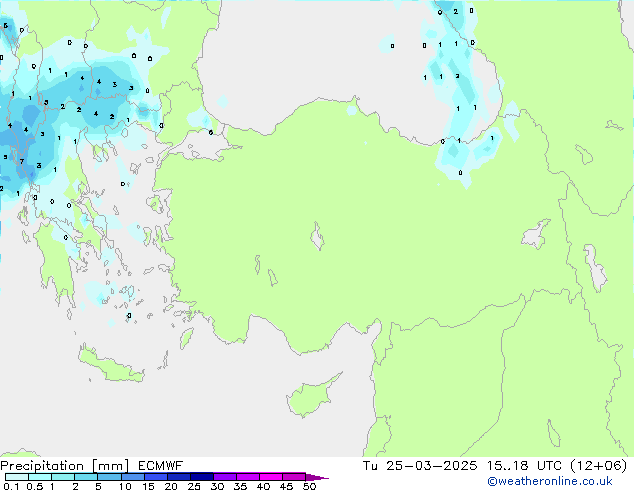Pick the 45–50 mm legend color box

pyautogui.click(x=294, y=477)
